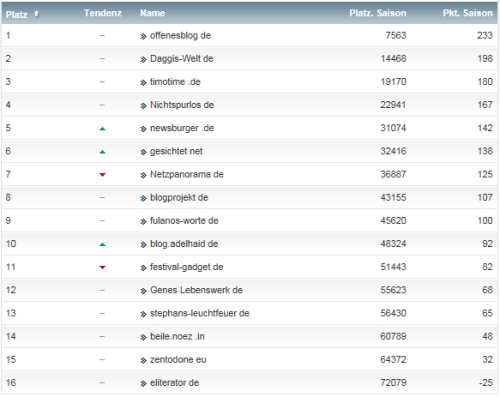Open the stephans-leuchtfeuer de link
500x397 pixels.
tap(200, 313)
